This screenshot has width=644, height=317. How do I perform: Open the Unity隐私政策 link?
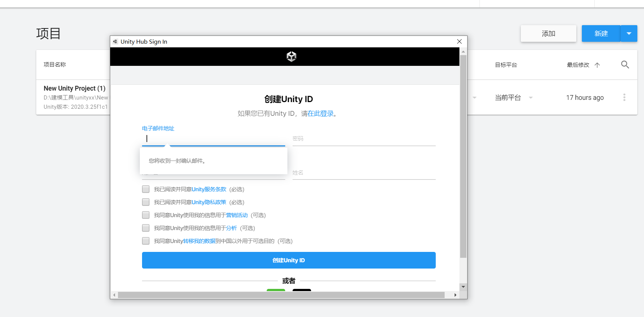pos(209,202)
